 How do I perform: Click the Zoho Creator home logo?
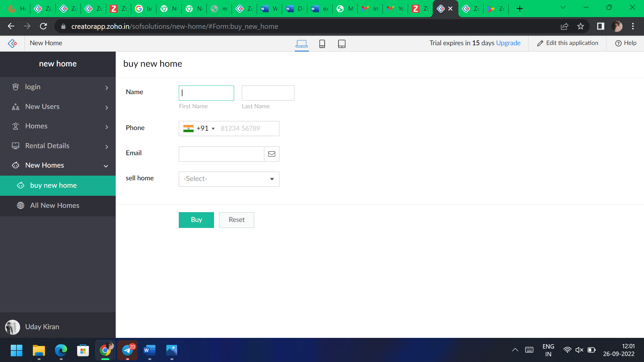(x=12, y=43)
